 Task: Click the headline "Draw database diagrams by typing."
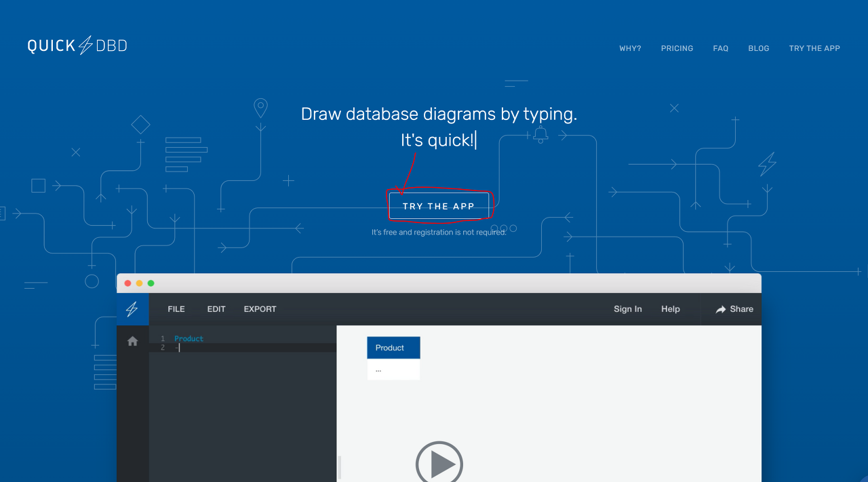[439, 114]
